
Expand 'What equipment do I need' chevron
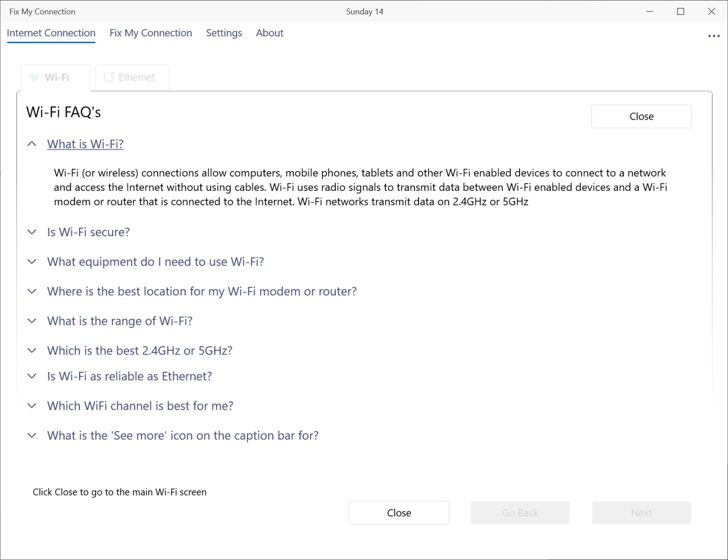point(32,262)
